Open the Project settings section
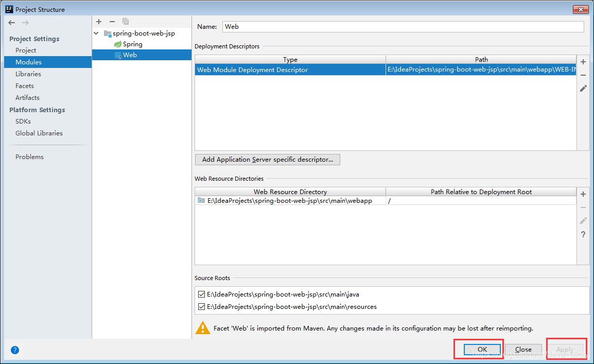594x364 pixels. 26,50
